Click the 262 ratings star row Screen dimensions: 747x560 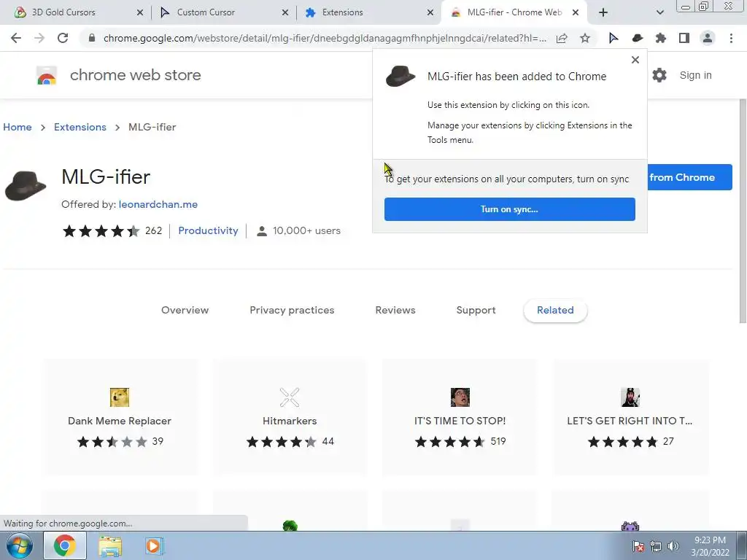[x=101, y=231]
